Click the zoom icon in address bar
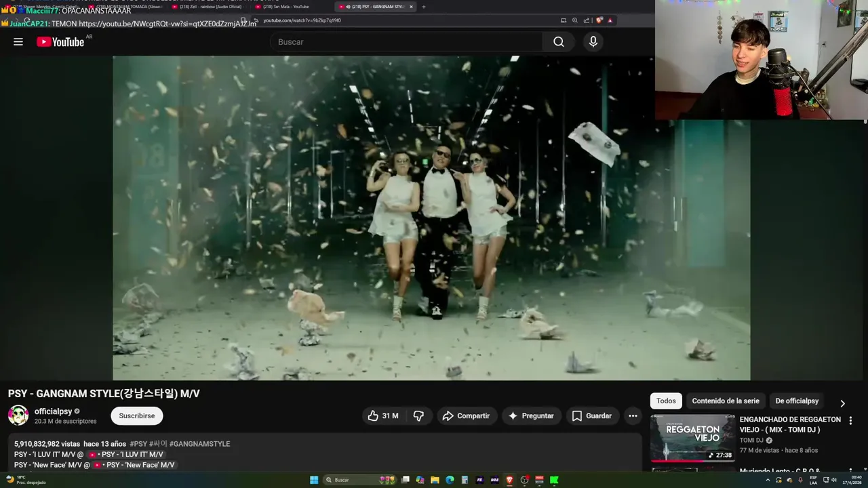868x488 pixels. (575, 20)
